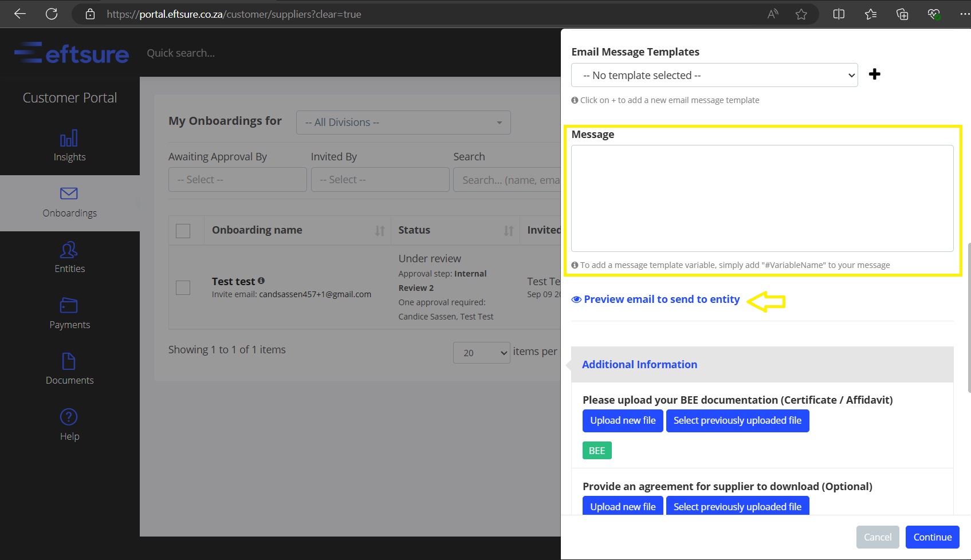Change the items per page dropdown
This screenshot has width=971, height=560.
(x=481, y=353)
